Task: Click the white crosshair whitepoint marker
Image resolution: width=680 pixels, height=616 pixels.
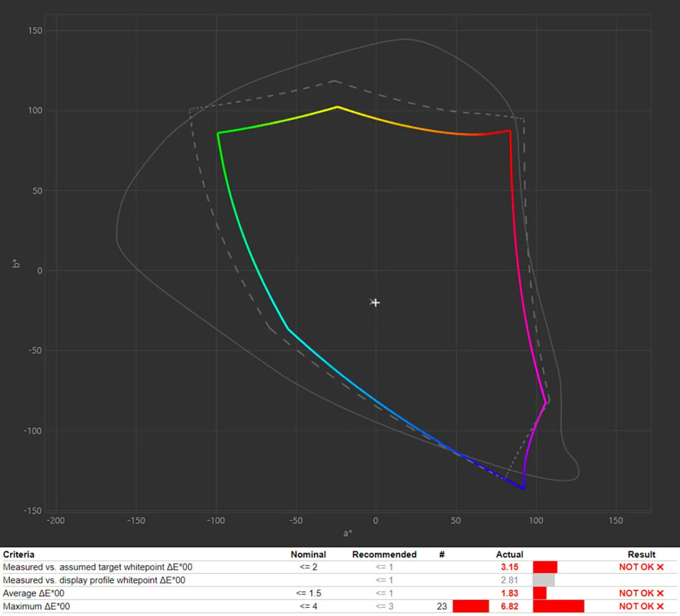Action: click(x=375, y=303)
